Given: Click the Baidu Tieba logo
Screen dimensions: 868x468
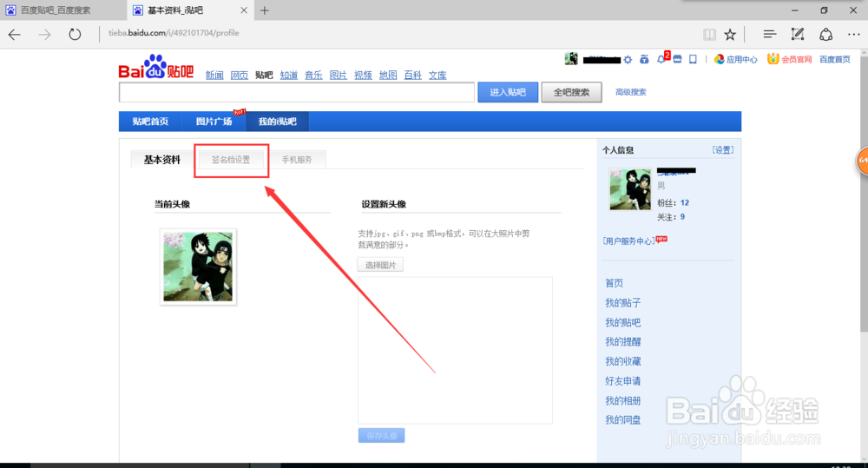Looking at the screenshot, I should pyautogui.click(x=156, y=68).
